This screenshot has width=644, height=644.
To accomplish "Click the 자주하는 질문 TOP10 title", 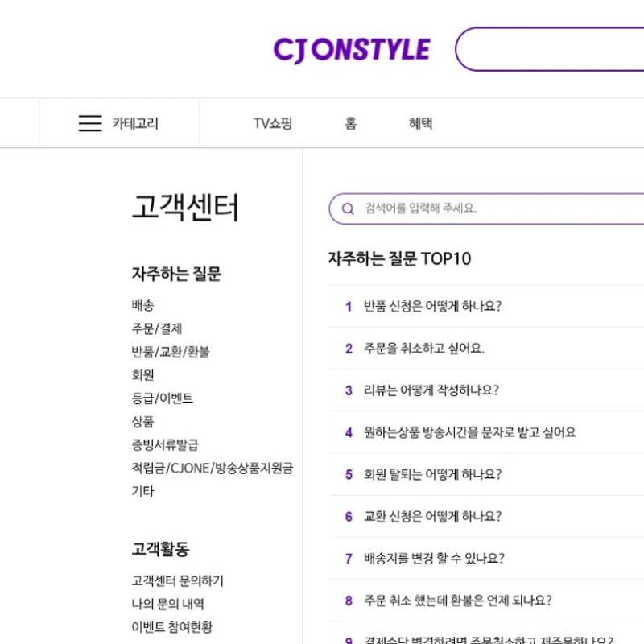I will 399,258.
